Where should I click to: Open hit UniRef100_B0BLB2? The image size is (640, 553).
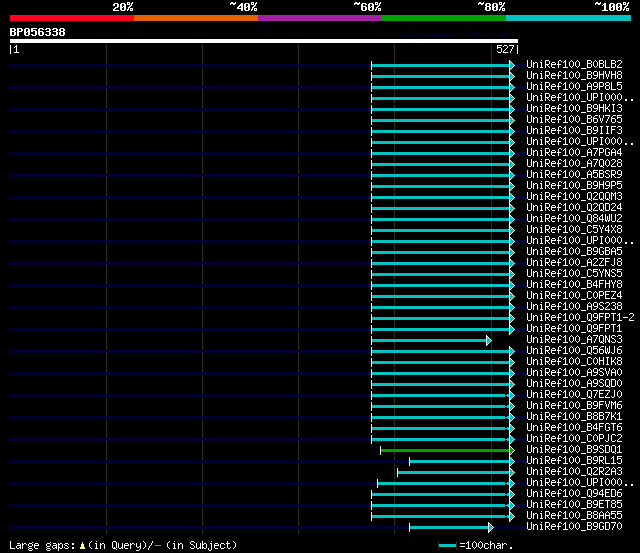coord(574,64)
